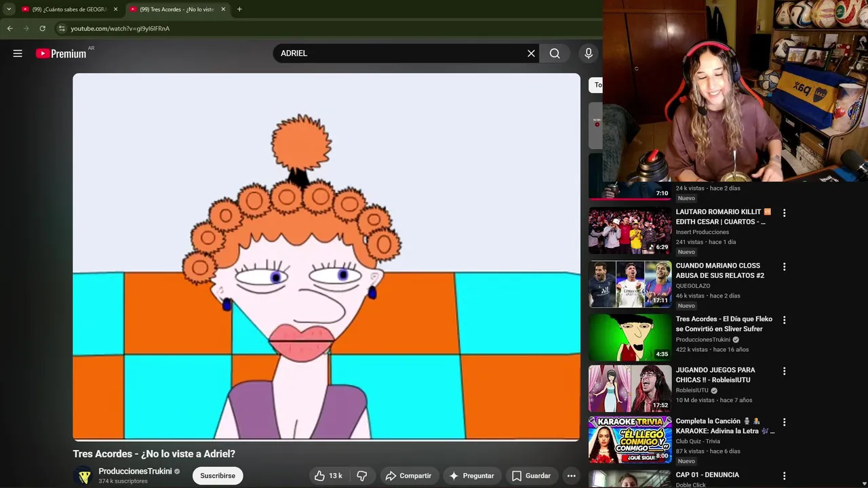Image resolution: width=868 pixels, height=488 pixels.
Task: Ask about video with Preguntar
Action: point(471,476)
